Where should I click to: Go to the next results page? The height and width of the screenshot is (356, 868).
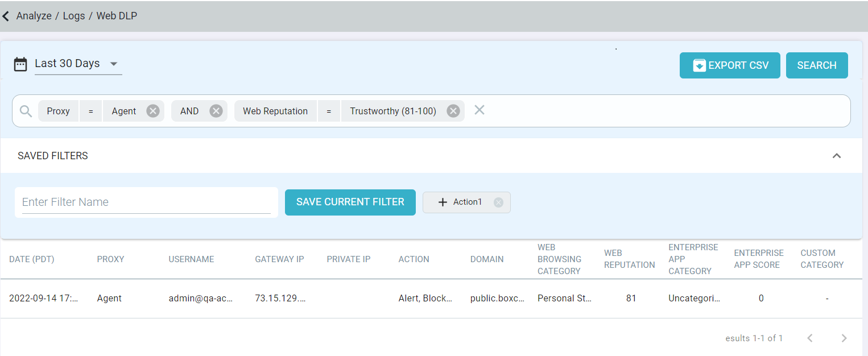844,338
